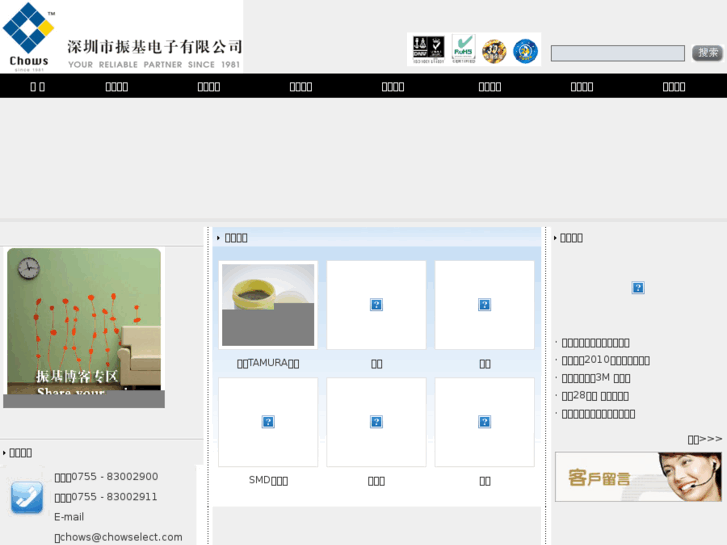This screenshot has height=545, width=727.
Task: Click the fax number 0755 - 83002911
Action: point(115,497)
